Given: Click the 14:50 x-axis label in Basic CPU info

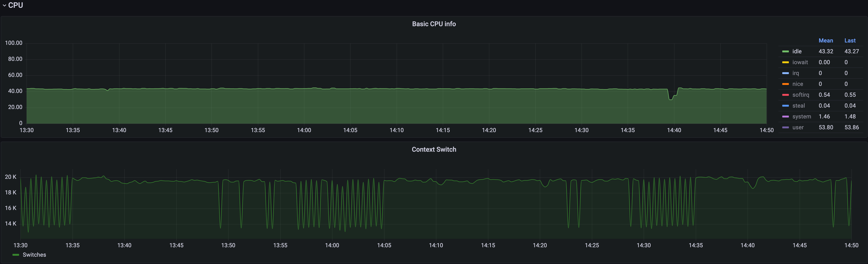Looking at the screenshot, I should (766, 130).
